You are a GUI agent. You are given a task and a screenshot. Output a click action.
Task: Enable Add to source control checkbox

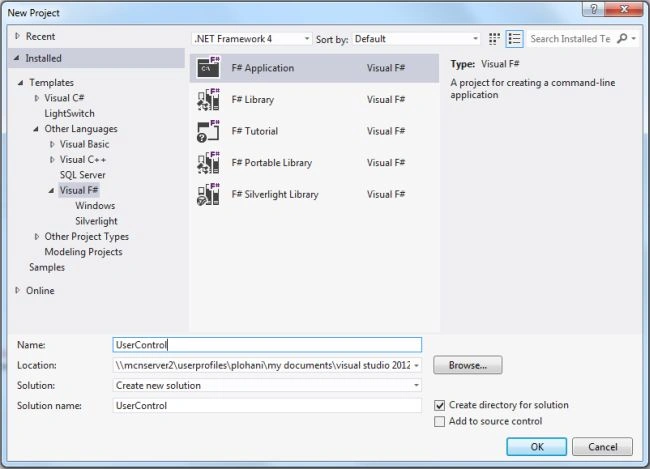point(439,421)
